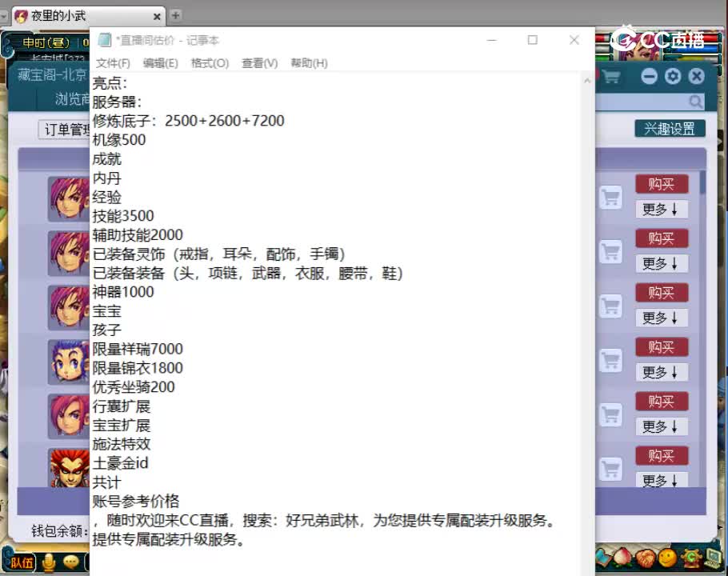This screenshot has width=728, height=576.
Task: Open the gold chat bubble icon
Action: pyautogui.click(x=71, y=562)
